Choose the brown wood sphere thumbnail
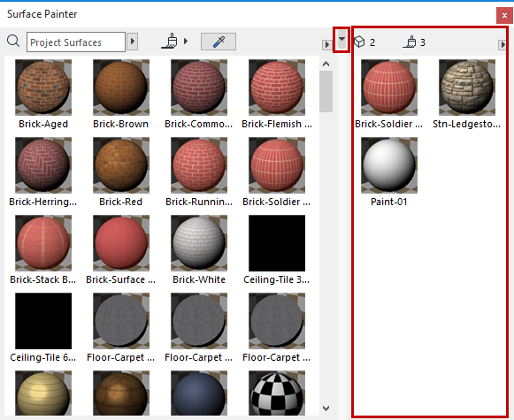Viewport: 514px width, 420px height. [121, 393]
